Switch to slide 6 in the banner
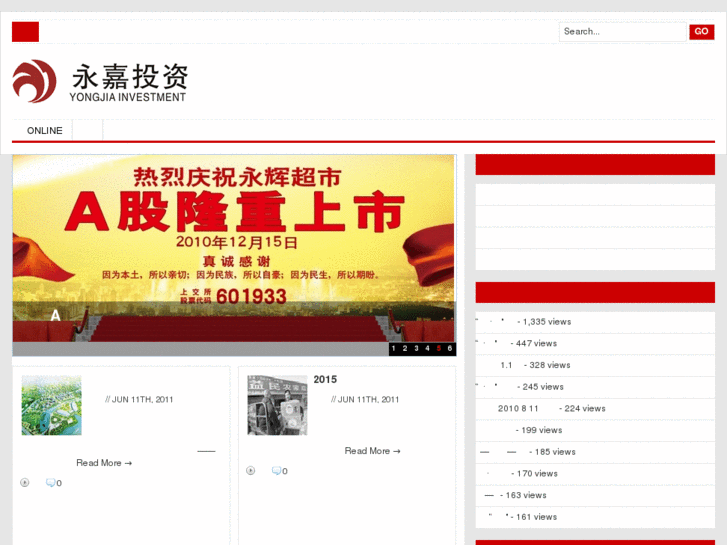Viewport: 727px width, 545px height. tap(450, 348)
